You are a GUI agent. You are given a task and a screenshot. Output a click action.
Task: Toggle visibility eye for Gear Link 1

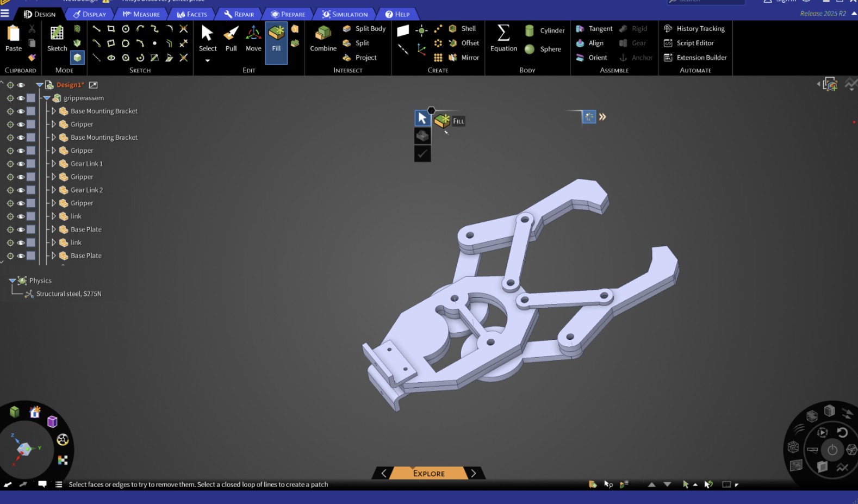[21, 164]
